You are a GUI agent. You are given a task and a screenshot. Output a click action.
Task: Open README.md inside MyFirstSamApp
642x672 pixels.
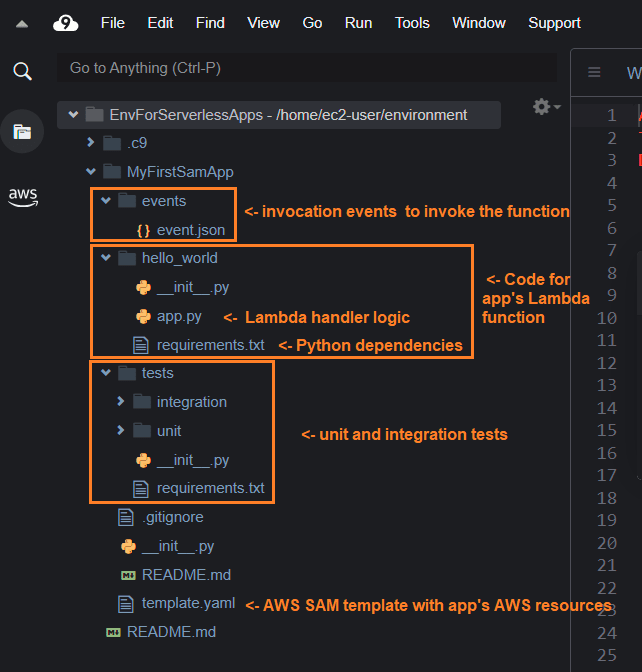(x=186, y=575)
